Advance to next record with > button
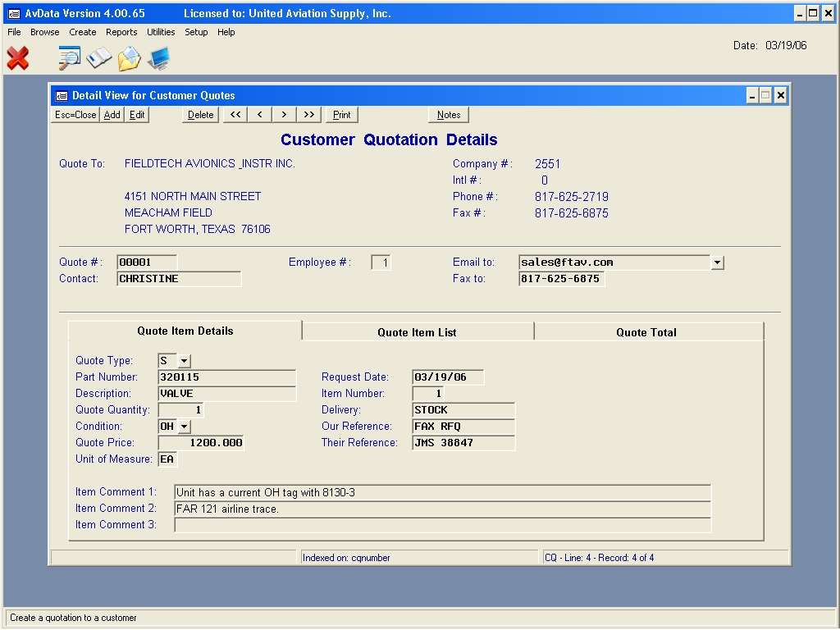Screen dimensions: 840x630 tap(284, 115)
